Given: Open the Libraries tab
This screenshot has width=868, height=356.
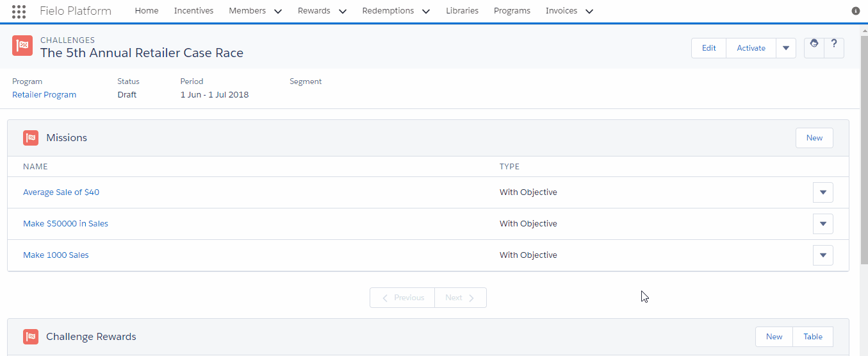Looking at the screenshot, I should [462, 11].
